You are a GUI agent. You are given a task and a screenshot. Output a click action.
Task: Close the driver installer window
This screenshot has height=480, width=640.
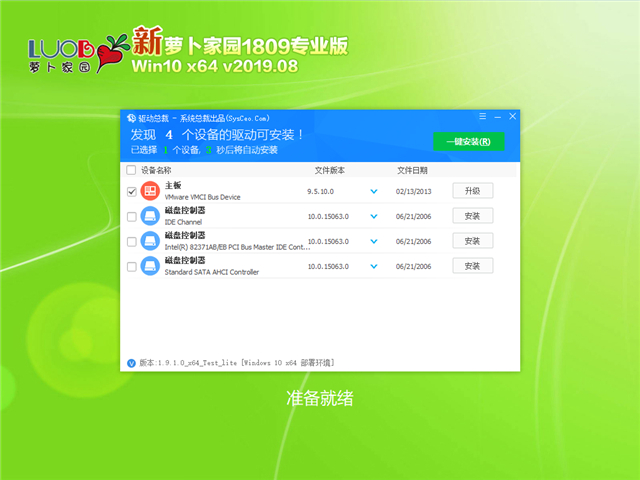pyautogui.click(x=511, y=118)
